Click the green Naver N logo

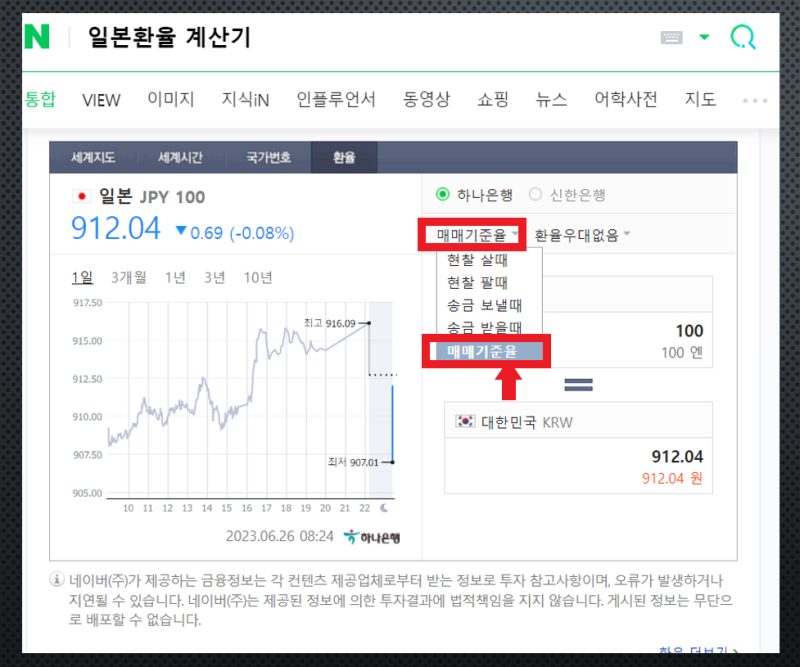coord(37,37)
